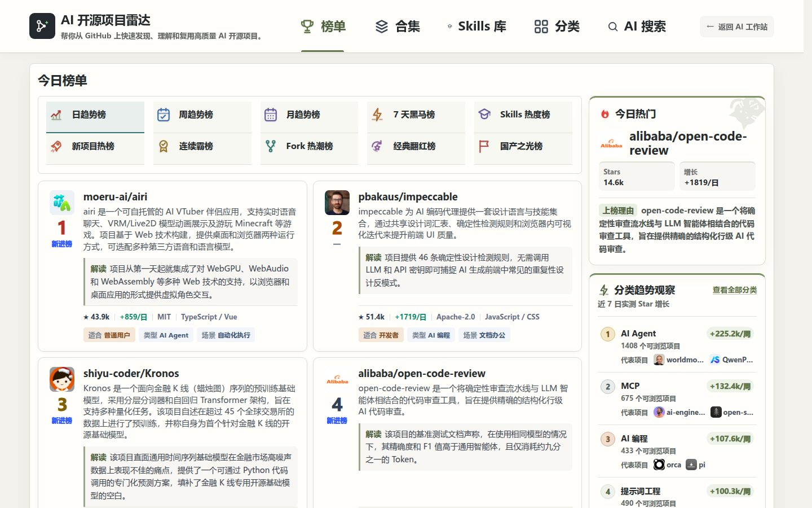The image size is (812, 508).
Task: Click the trophy icon beside 榜单
Action: pos(307,27)
